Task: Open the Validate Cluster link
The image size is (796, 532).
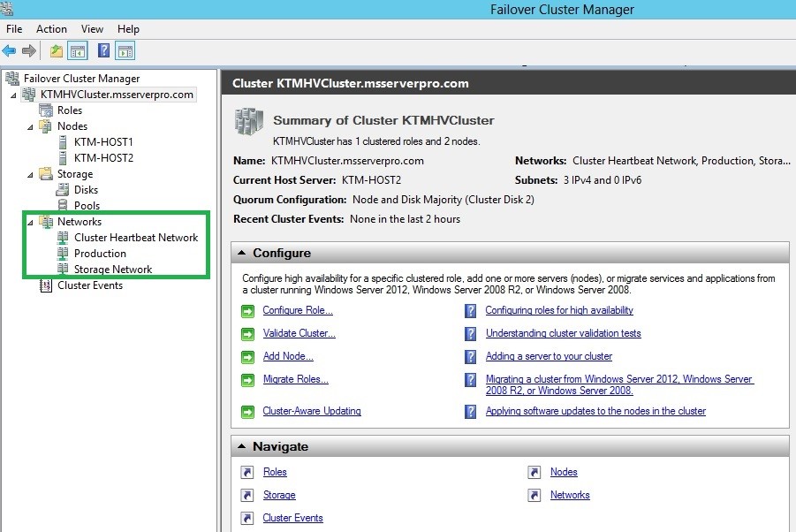Action: (299, 333)
